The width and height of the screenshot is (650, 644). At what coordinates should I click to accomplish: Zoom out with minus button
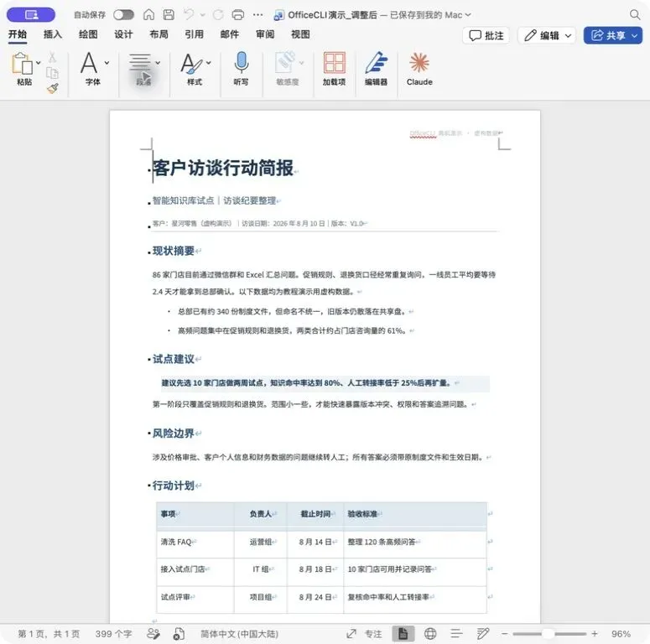(505, 634)
